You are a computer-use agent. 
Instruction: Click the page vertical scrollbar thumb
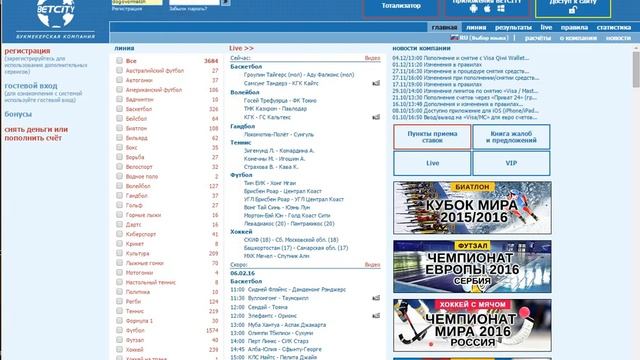click(x=636, y=69)
